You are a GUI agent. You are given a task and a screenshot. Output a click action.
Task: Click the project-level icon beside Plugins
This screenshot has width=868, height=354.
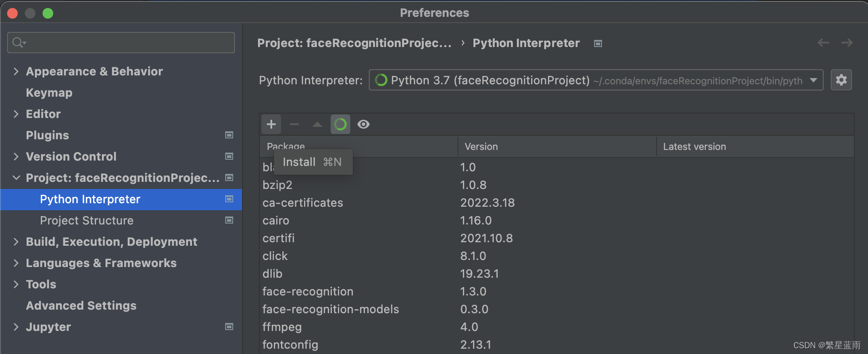pyautogui.click(x=229, y=135)
